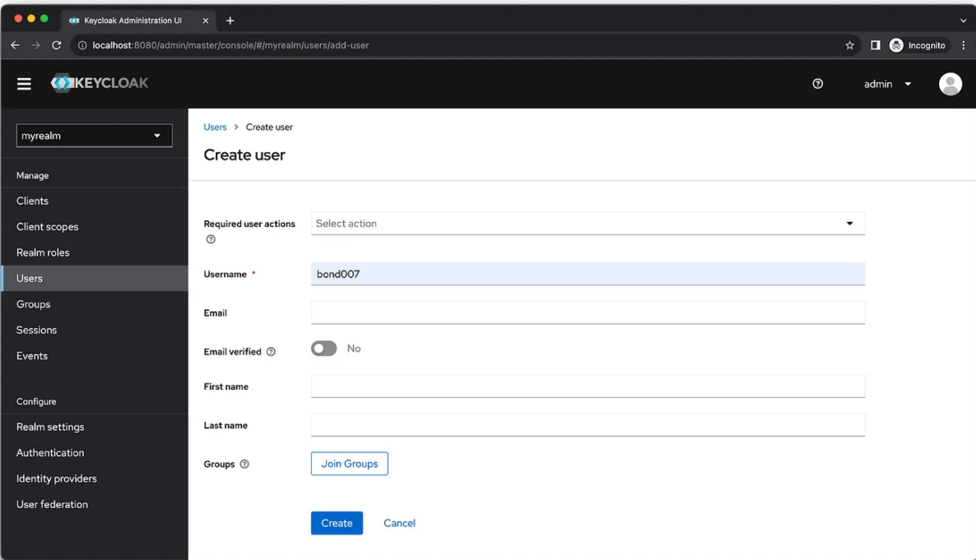Reload the browser page

[x=57, y=44]
